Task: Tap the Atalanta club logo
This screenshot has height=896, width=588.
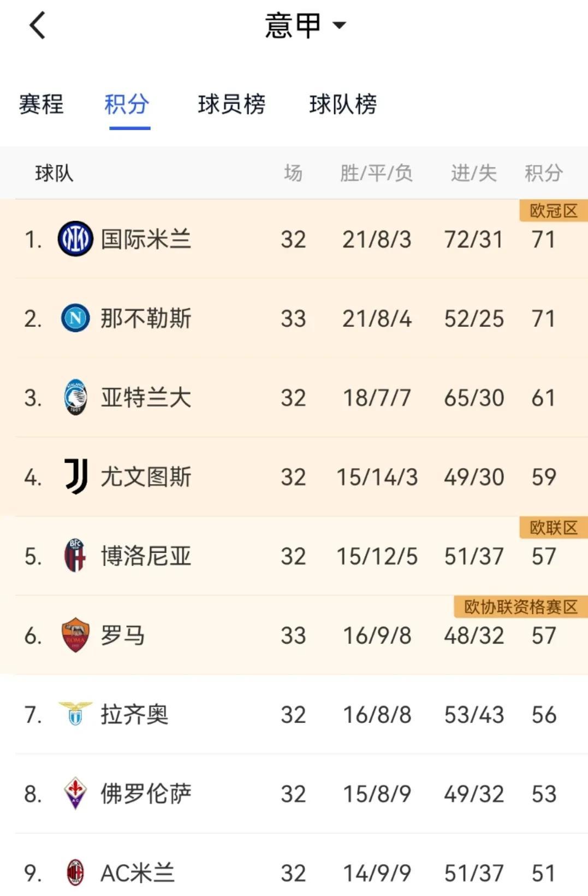Action: [75, 397]
